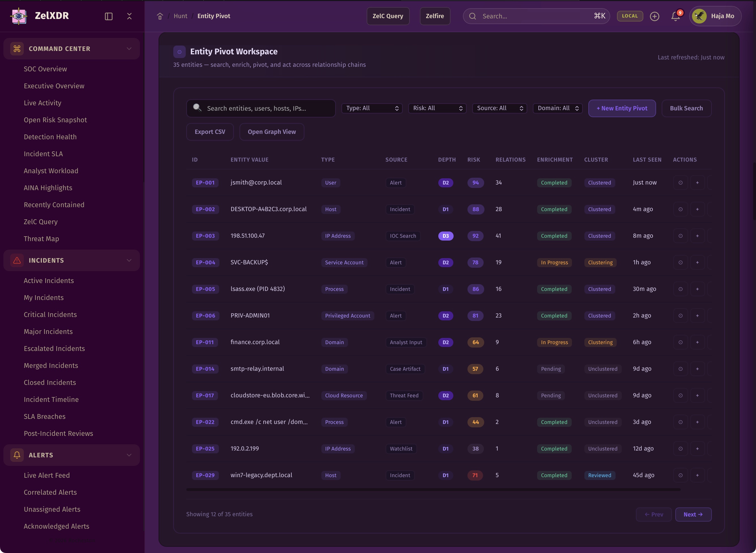Open the notifications bell
This screenshot has width=756, height=553.
pyautogui.click(x=675, y=16)
